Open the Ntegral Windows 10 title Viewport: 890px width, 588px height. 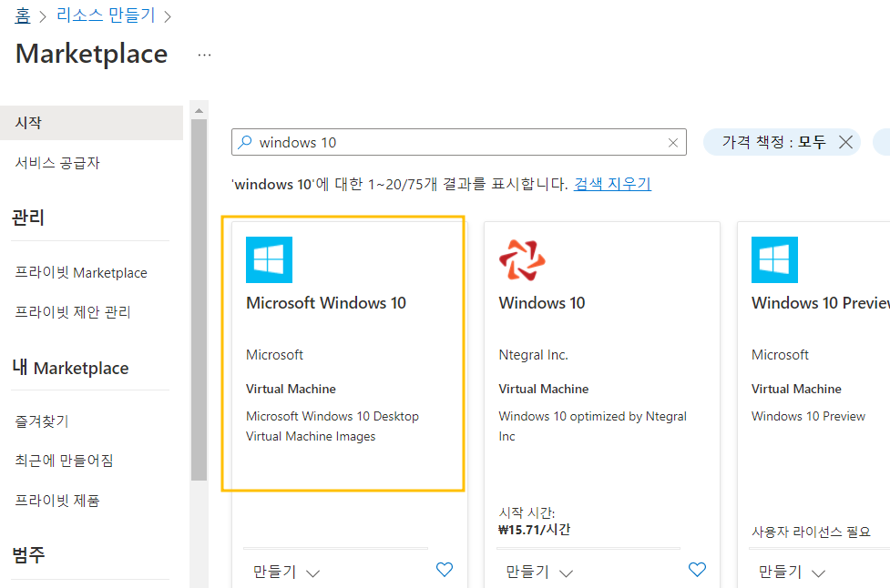point(541,303)
